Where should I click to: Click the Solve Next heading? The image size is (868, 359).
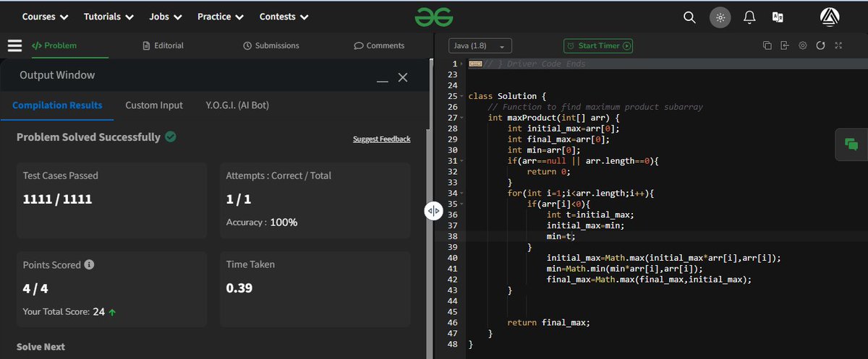41,347
